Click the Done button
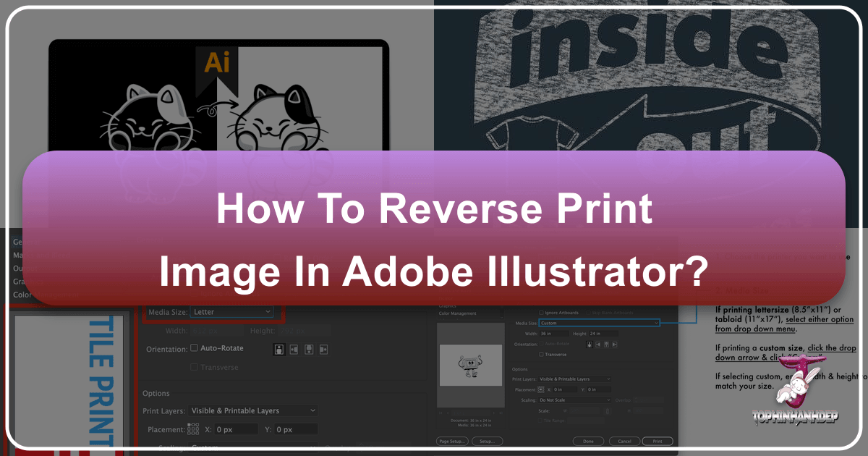This screenshot has height=456, width=868. click(x=588, y=441)
